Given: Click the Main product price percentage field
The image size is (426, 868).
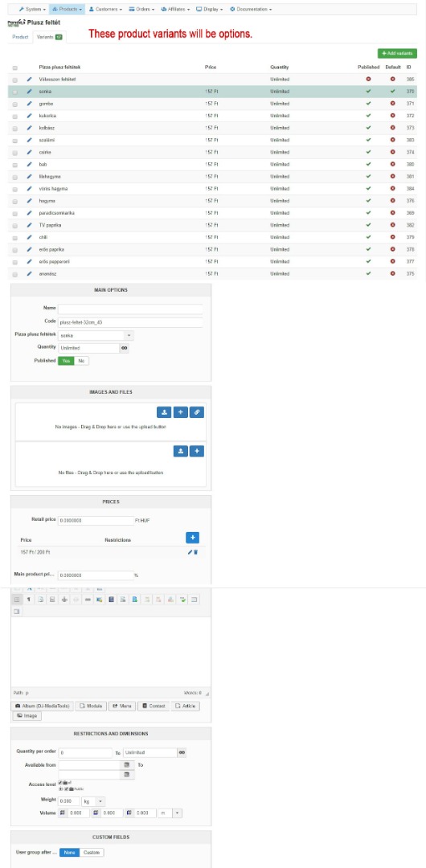Looking at the screenshot, I should tap(96, 575).
